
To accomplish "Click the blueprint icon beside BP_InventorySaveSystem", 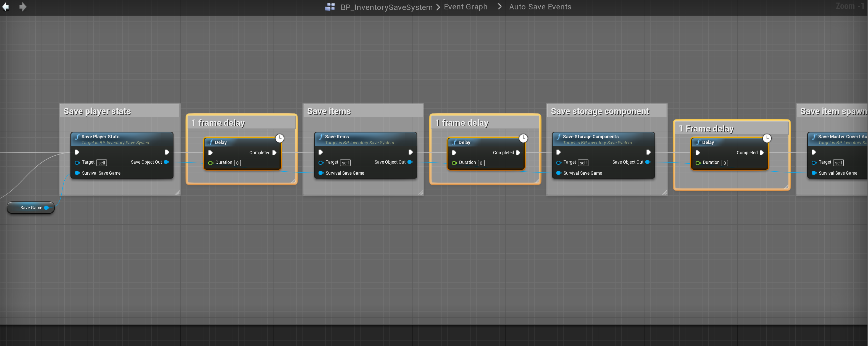I will point(330,7).
